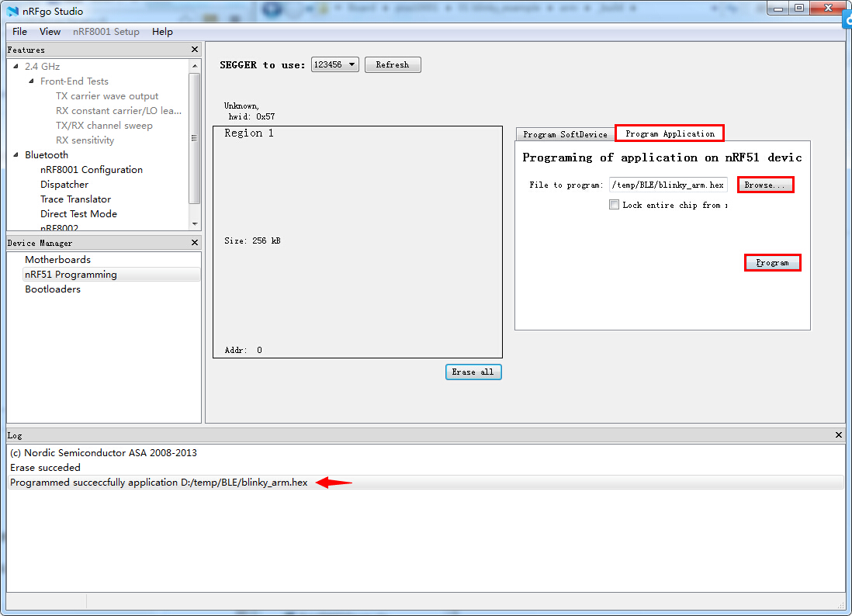Select RX sensitivity test
852x616 pixels.
click(85, 140)
